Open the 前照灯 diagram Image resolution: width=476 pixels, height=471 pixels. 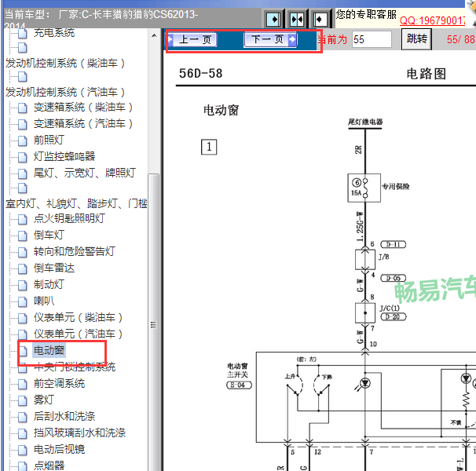point(49,140)
